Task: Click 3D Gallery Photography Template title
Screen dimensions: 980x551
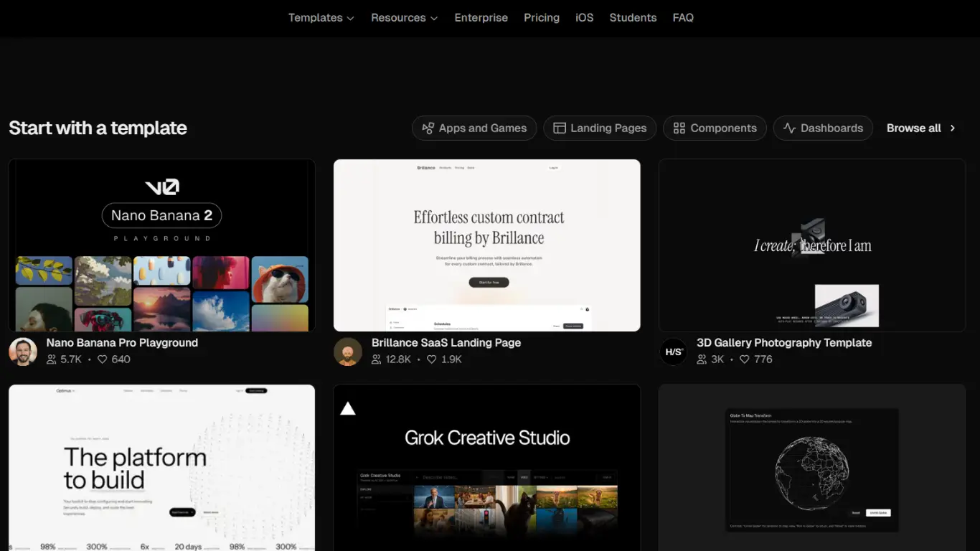Action: pyautogui.click(x=784, y=343)
